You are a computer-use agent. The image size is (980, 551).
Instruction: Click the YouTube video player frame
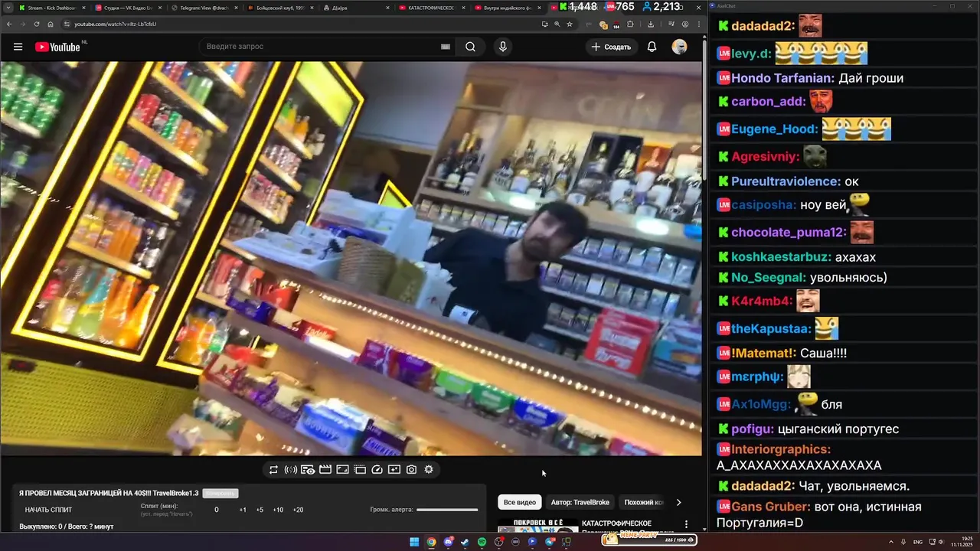(x=351, y=259)
